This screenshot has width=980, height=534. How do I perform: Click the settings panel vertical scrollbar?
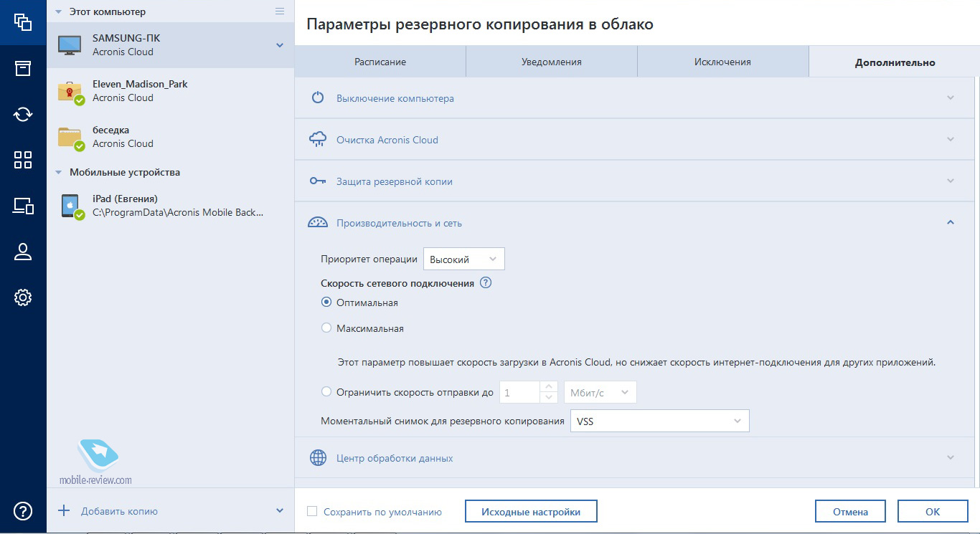tap(976, 282)
